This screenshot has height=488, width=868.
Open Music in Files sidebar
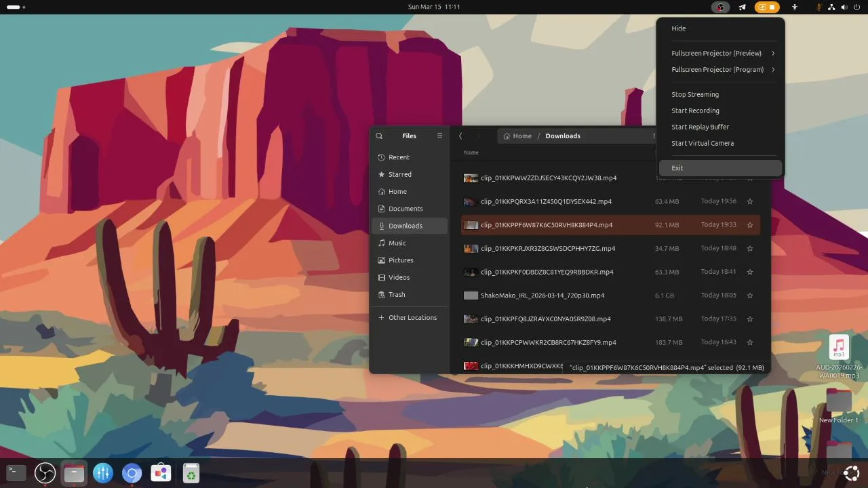[x=409, y=243]
